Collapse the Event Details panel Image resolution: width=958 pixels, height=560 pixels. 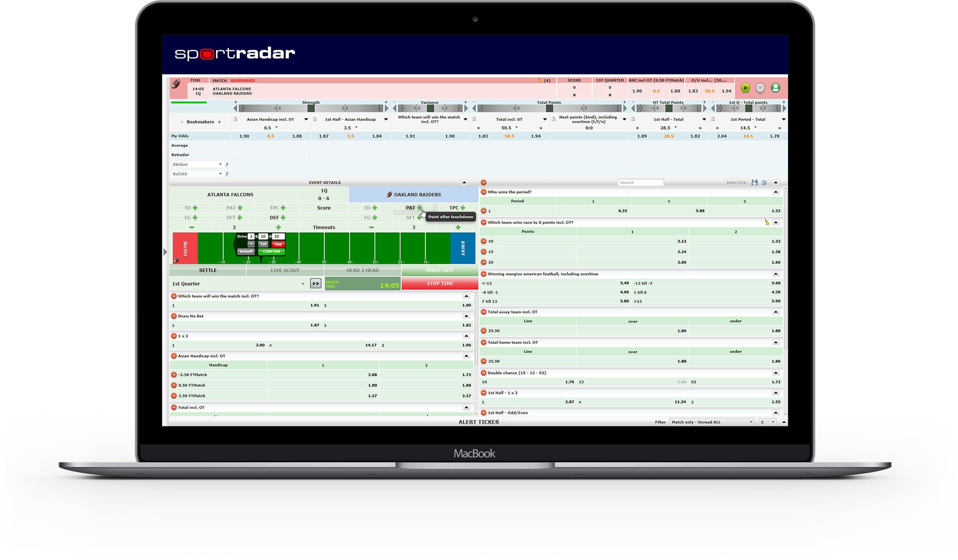(464, 182)
